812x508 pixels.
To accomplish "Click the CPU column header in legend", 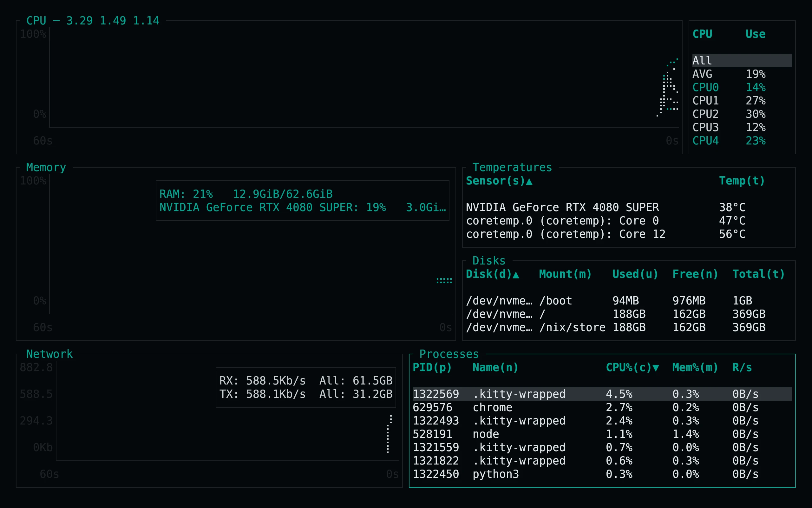I will point(702,34).
